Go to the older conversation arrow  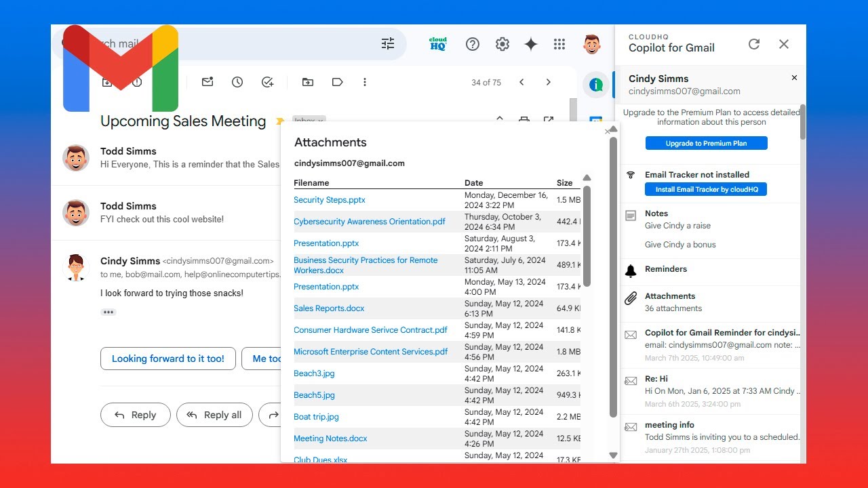pyautogui.click(x=549, y=82)
